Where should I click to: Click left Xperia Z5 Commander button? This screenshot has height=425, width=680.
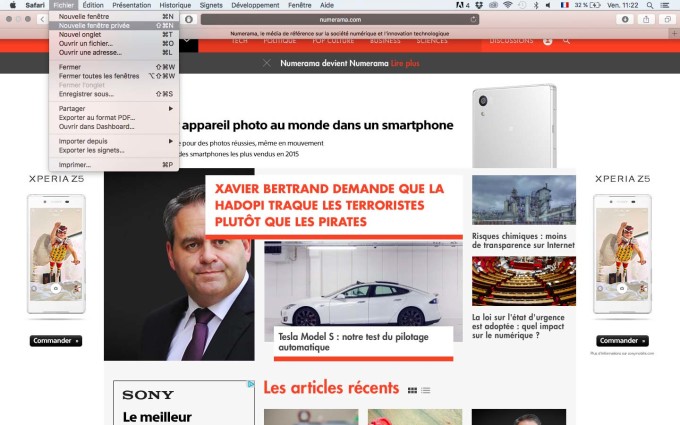click(x=56, y=341)
